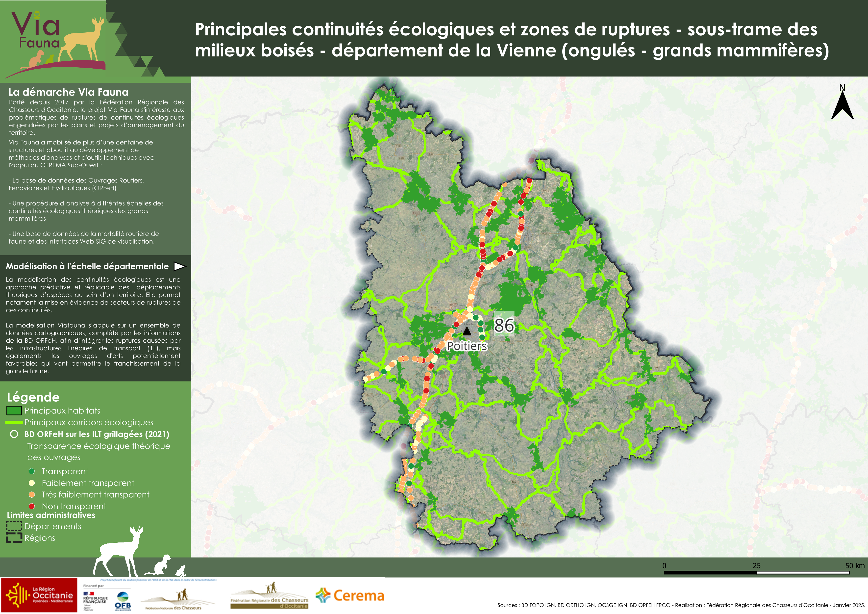
Task: Click the kilometre scale bar
Action: pos(756,573)
